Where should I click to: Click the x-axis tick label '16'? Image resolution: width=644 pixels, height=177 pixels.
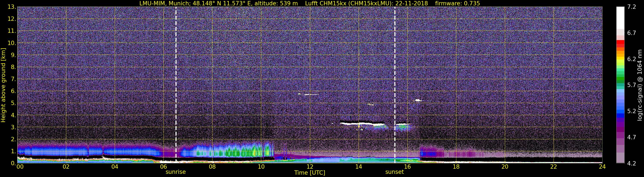(407, 166)
